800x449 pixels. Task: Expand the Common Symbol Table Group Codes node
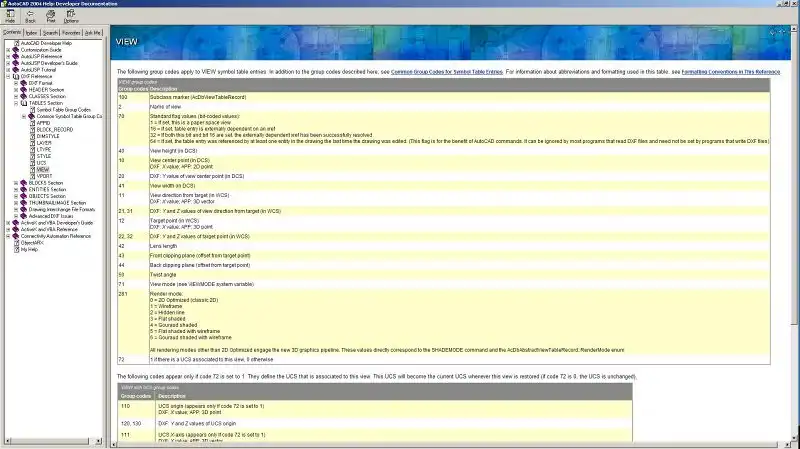point(23,116)
